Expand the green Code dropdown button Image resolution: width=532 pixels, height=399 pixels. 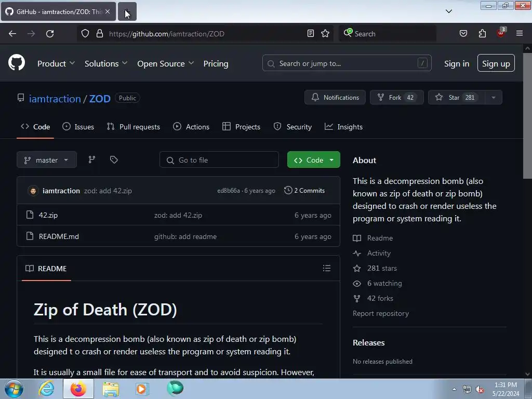313,160
